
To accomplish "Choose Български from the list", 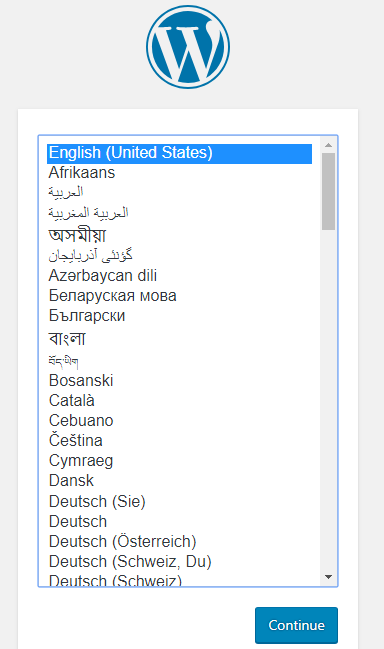I will click(x=180, y=316).
